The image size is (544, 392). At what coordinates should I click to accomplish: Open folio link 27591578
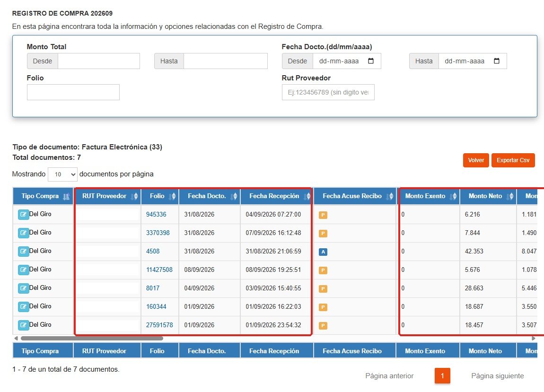click(x=159, y=325)
